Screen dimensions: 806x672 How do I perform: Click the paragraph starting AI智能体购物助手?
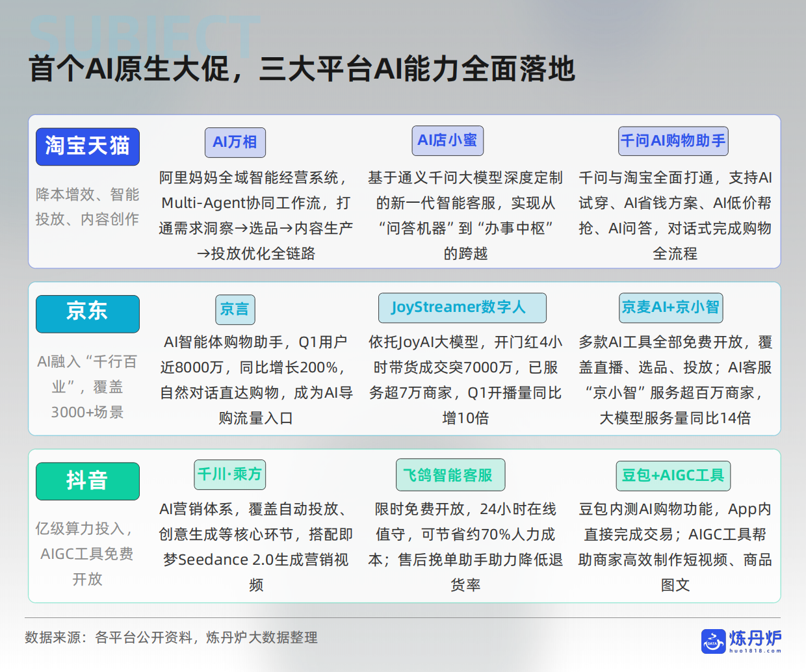click(x=256, y=380)
